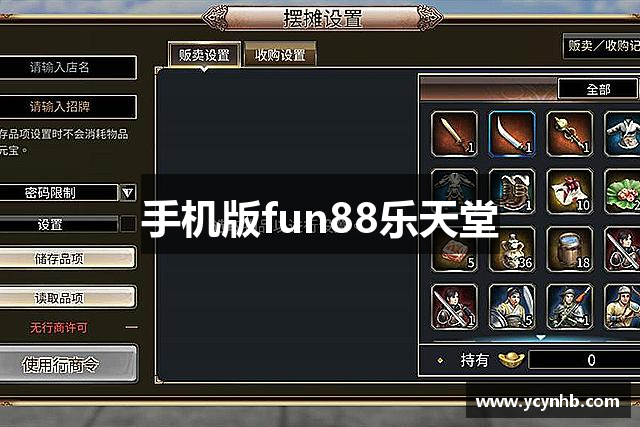Choose the scroll item with count 10
Viewport: 640px width, 427px height.
[x=569, y=191]
